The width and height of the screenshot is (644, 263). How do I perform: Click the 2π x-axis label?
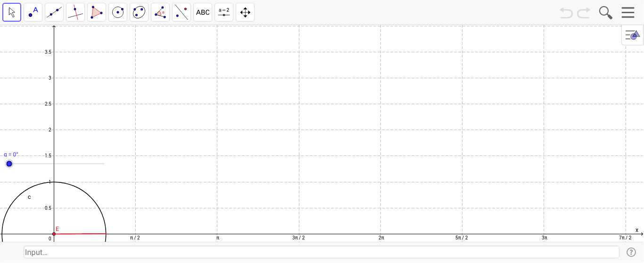tap(381, 238)
